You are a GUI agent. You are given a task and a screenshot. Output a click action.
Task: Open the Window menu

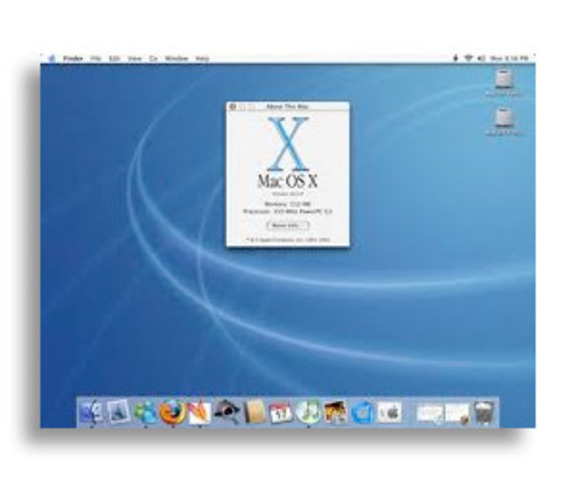click(176, 58)
